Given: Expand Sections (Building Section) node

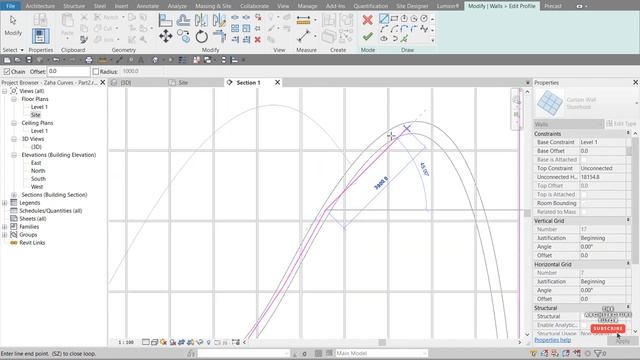Looking at the screenshot, I should tap(14, 195).
